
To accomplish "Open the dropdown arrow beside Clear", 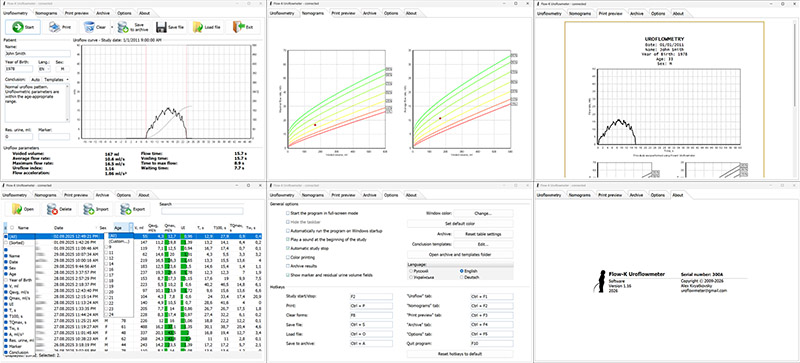I will [112, 27].
